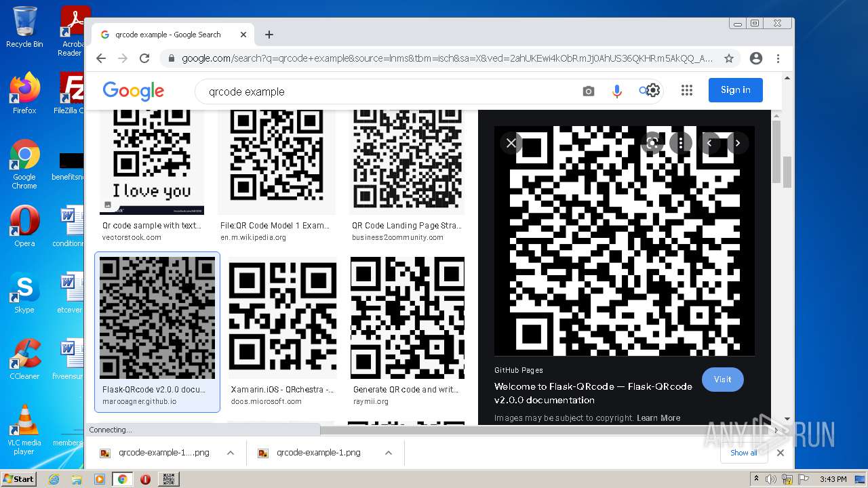Open the I love you QR thumbnail
This screenshot has height=488, width=868.
[152, 161]
